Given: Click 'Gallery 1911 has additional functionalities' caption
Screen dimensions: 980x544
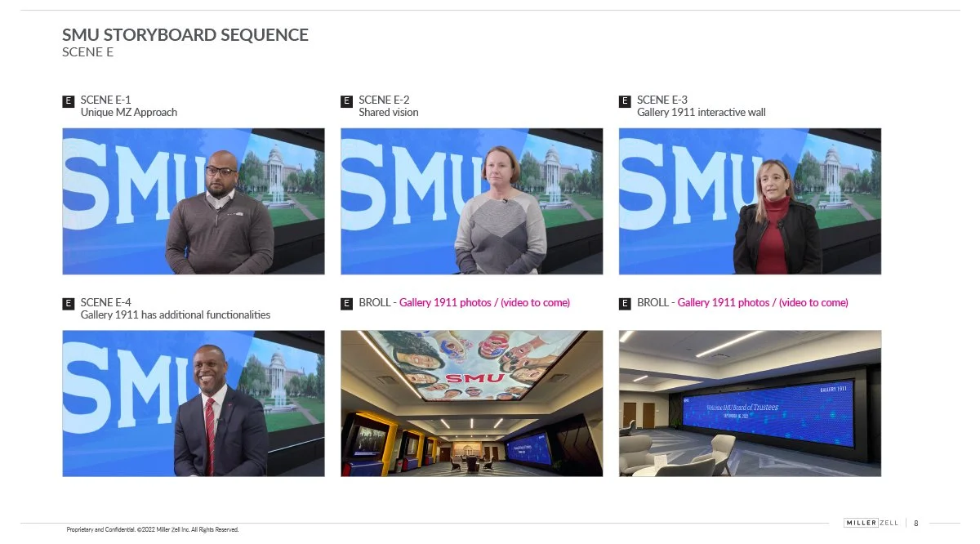Looking at the screenshot, I should click(x=175, y=315).
